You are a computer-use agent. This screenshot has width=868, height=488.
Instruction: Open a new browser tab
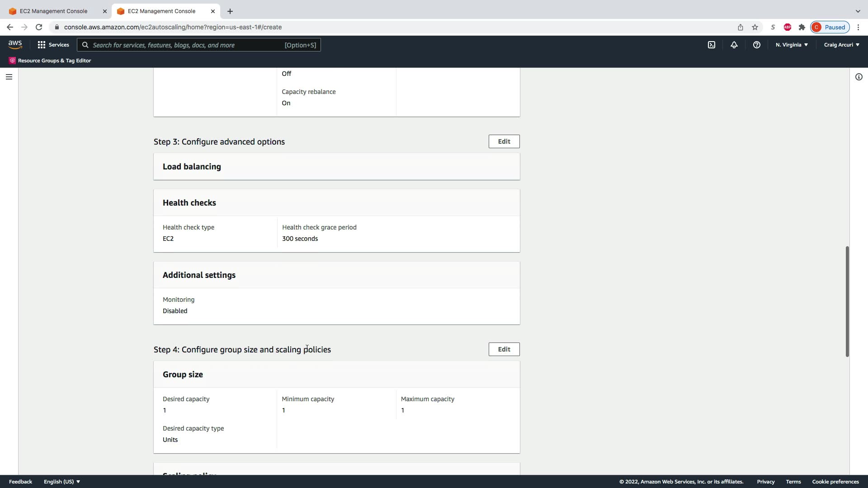(230, 11)
